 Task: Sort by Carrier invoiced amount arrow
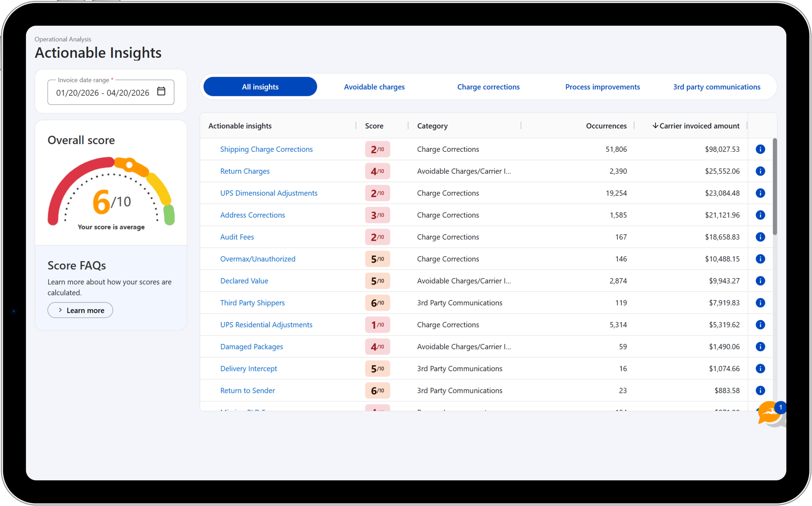[x=655, y=125]
